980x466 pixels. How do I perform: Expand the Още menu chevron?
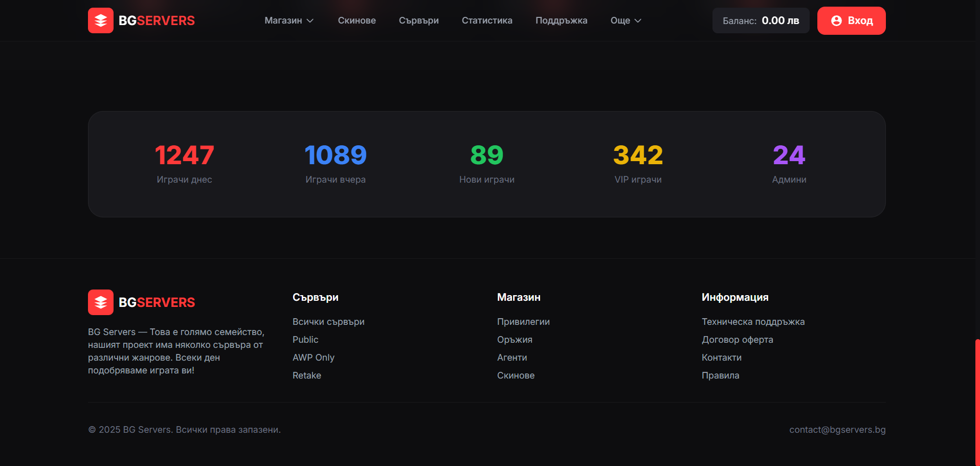pyautogui.click(x=638, y=20)
